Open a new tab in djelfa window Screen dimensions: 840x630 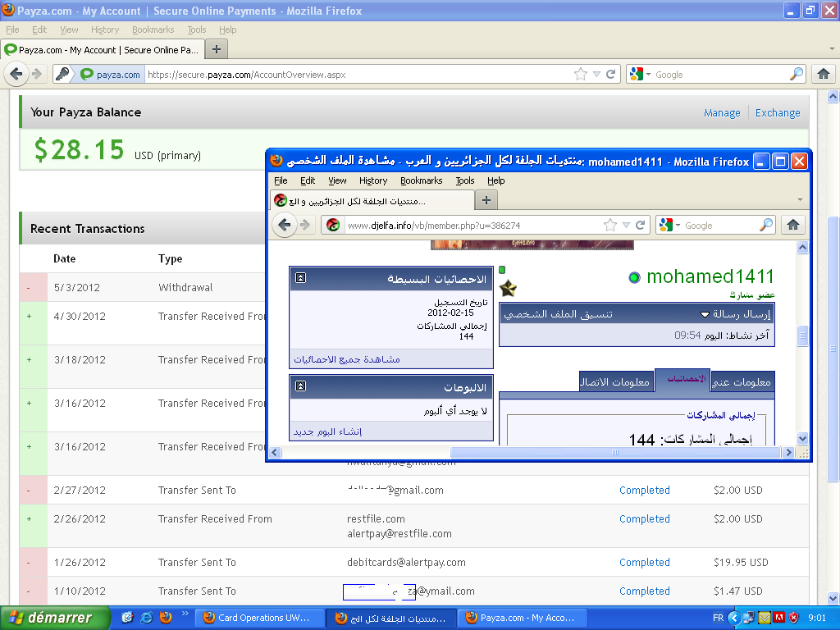[x=486, y=200]
